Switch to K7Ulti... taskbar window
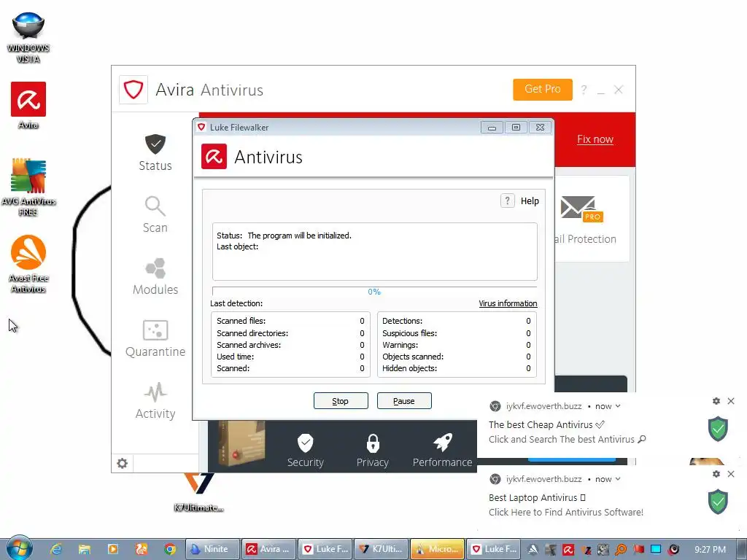 click(x=381, y=549)
